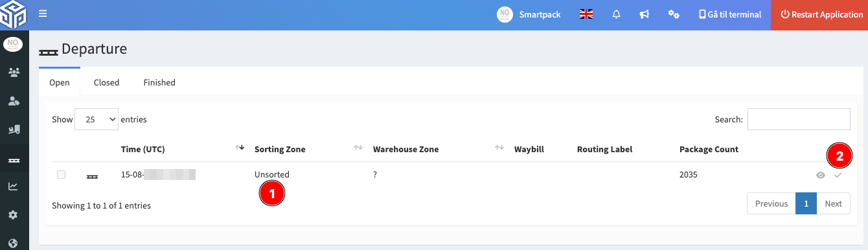The width and height of the screenshot is (868, 250).
Task: Click the notification bell icon
Action: pos(617,14)
